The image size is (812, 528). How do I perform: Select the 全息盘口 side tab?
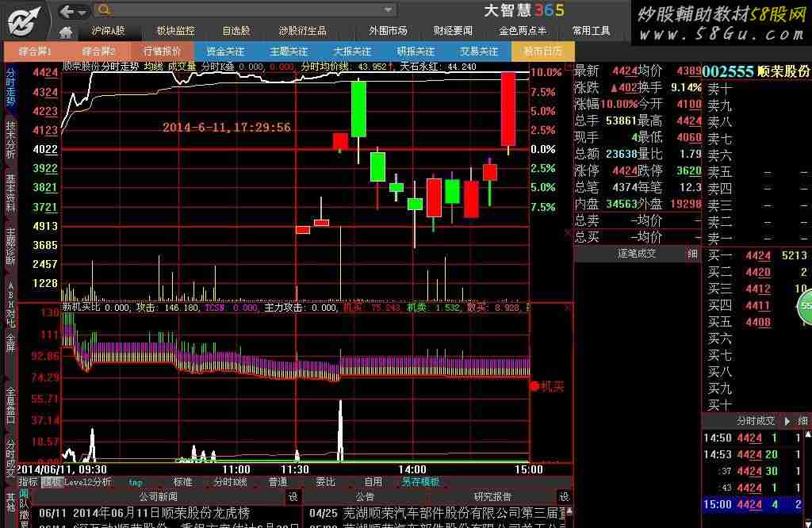[10, 404]
